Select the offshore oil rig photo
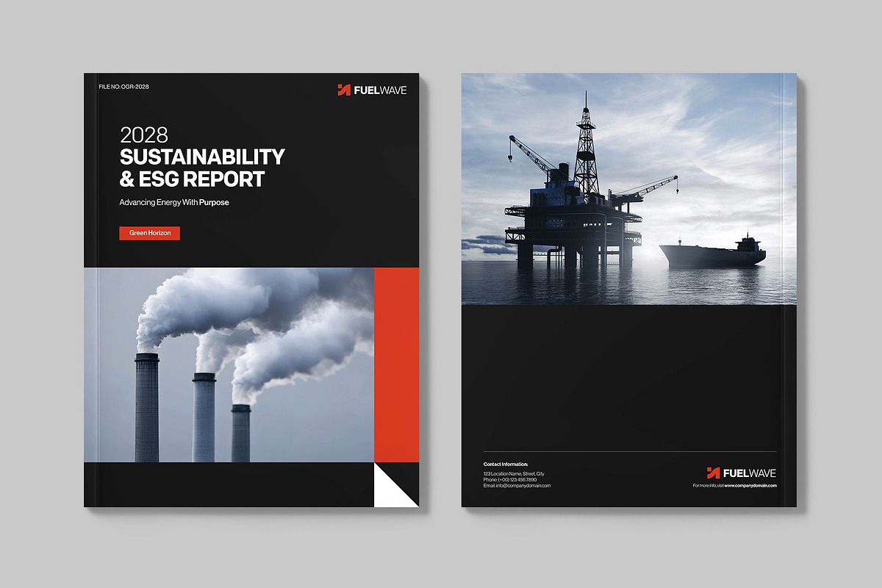 629,189
